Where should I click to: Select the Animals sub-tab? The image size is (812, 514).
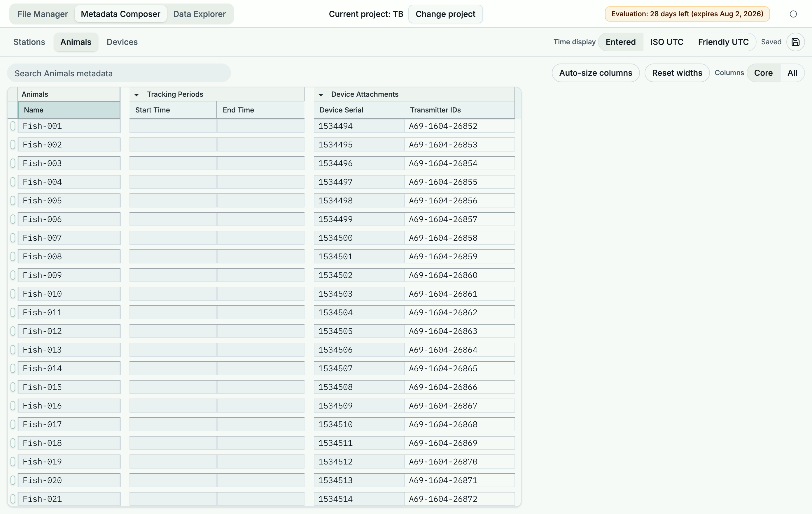point(76,42)
